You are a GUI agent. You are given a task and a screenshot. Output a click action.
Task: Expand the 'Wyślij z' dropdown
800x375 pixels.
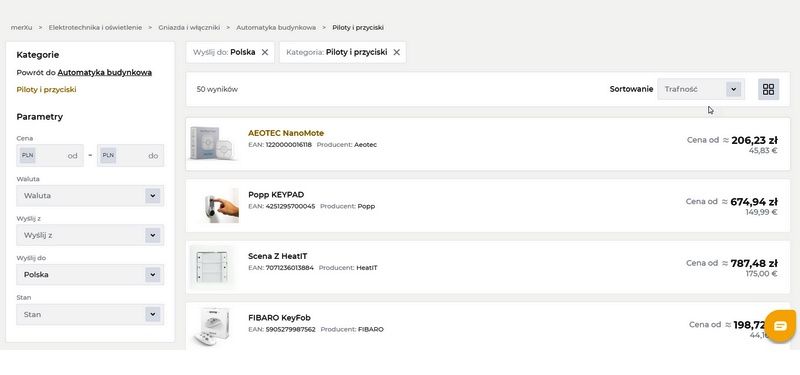tap(90, 235)
